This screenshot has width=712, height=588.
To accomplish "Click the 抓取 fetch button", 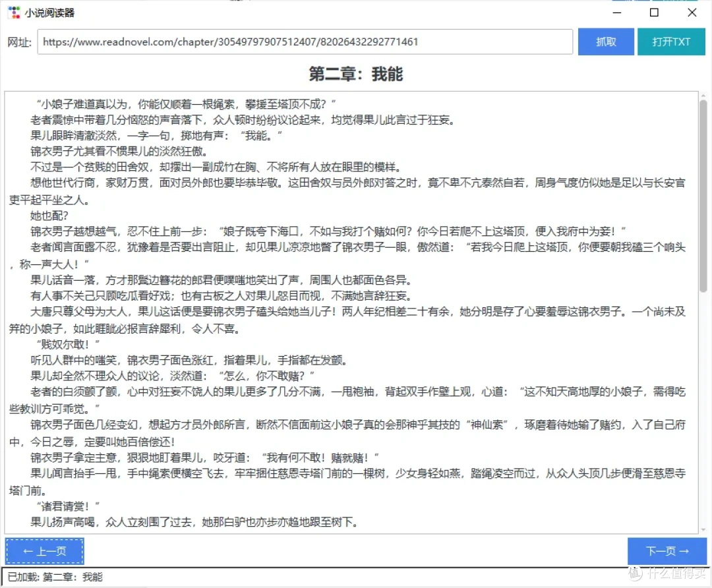I will [606, 42].
